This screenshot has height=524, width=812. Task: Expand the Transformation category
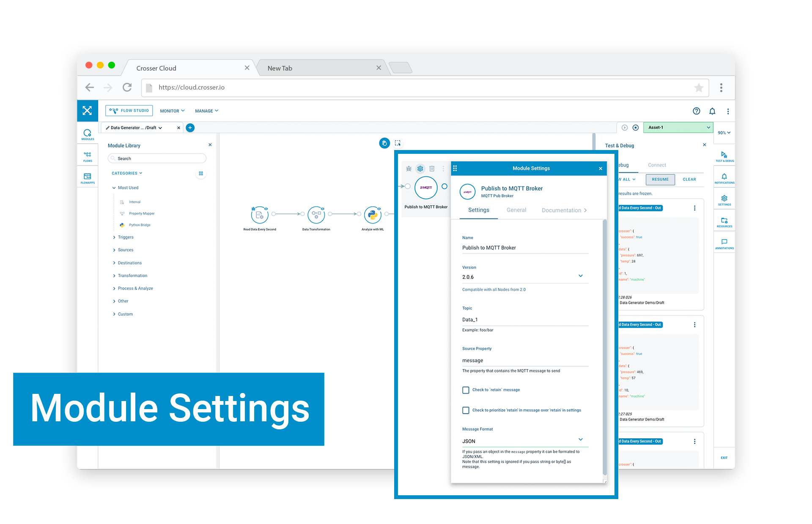pyautogui.click(x=130, y=276)
